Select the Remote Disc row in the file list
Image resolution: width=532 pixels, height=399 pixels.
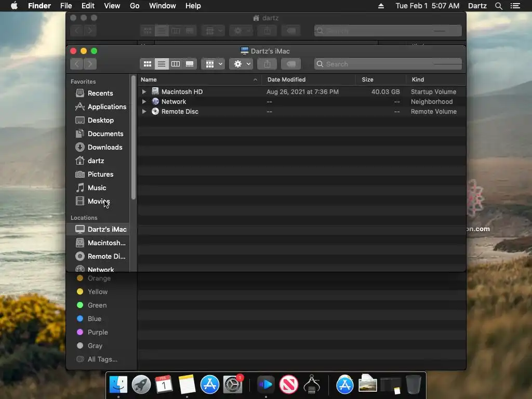coord(301,111)
